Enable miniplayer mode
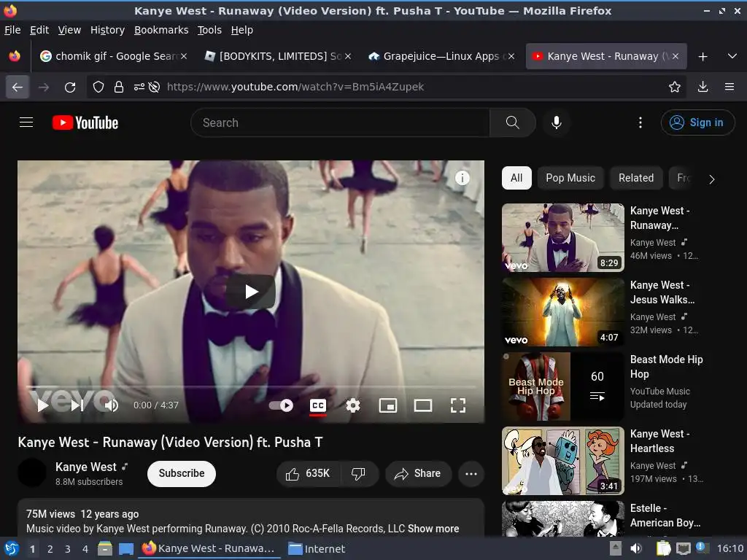The image size is (747, 560). (x=388, y=405)
